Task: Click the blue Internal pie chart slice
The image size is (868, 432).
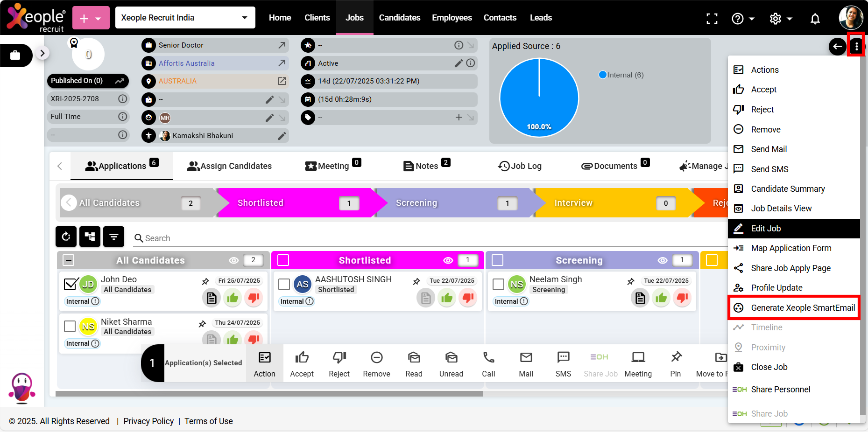Action: click(539, 98)
